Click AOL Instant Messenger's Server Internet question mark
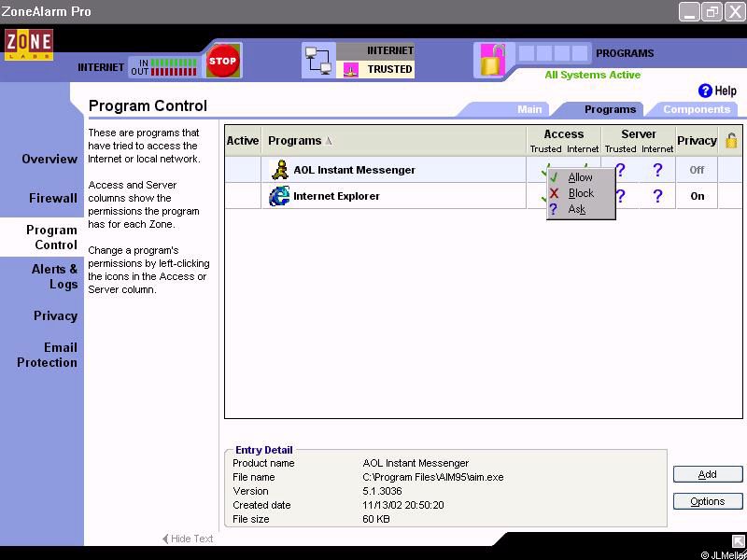747x560 pixels. click(x=657, y=170)
